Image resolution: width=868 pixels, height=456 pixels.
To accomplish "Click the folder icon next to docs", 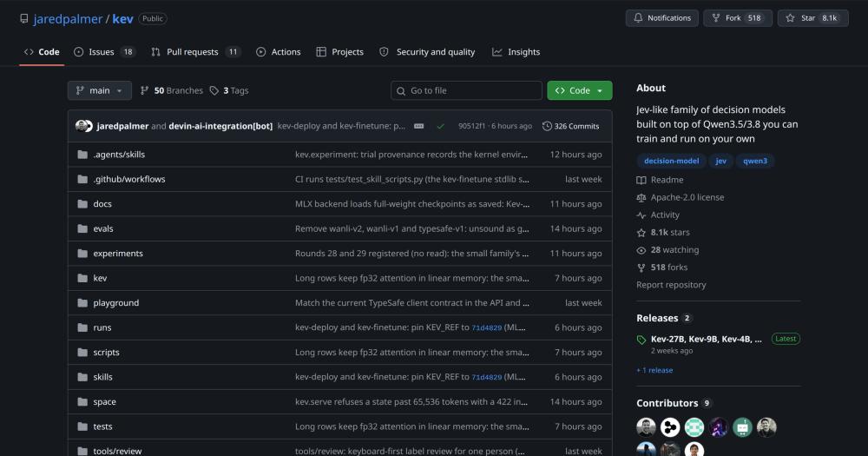I will (x=82, y=204).
